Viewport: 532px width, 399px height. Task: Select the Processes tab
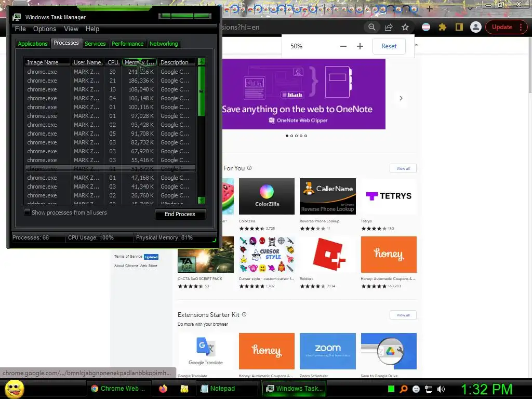(x=66, y=43)
